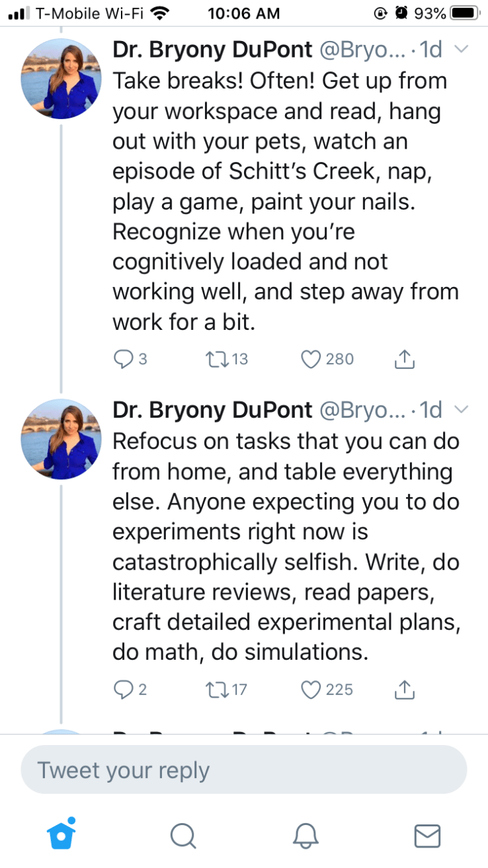Like the 'Refocus on tasks' tweet
Screen dimensions: 488x868
(x=311, y=690)
